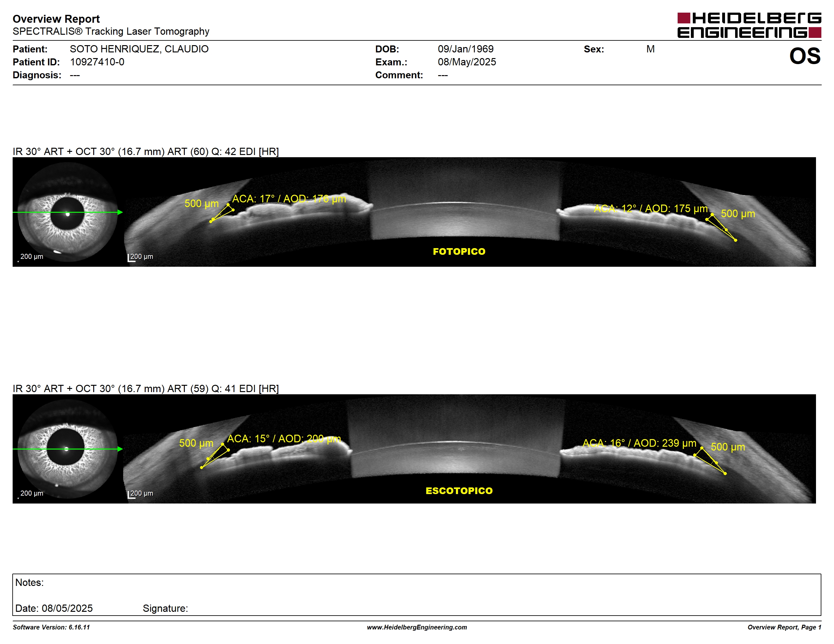Click right yellow angle marker in photopic scan
Image resolution: width=834 pixels, height=644 pixels.
[x=721, y=227]
